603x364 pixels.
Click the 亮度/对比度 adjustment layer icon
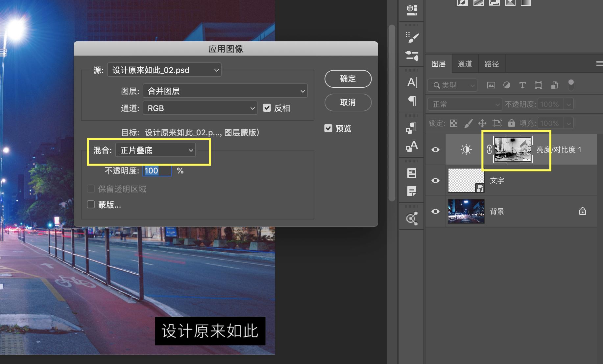click(466, 149)
